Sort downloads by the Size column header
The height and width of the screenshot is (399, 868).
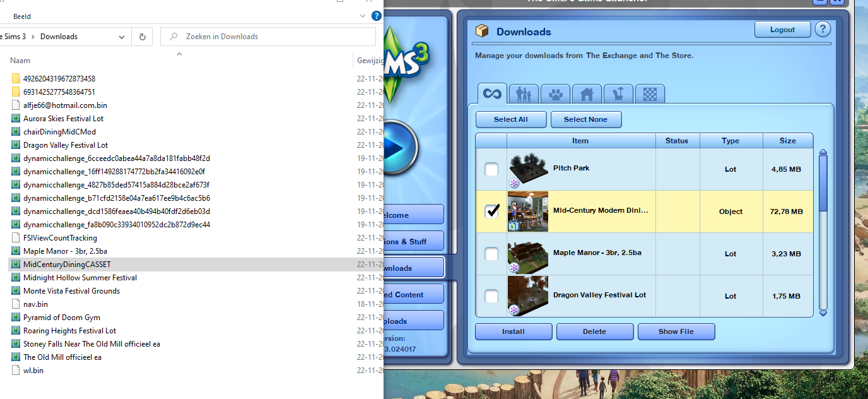[x=788, y=141]
